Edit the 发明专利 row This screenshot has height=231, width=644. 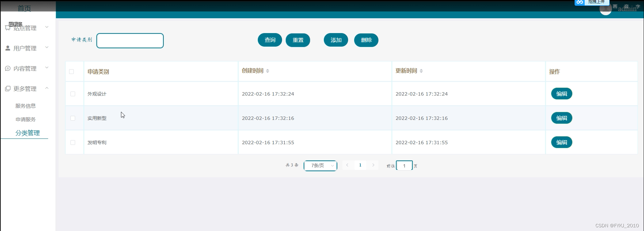[x=562, y=143]
